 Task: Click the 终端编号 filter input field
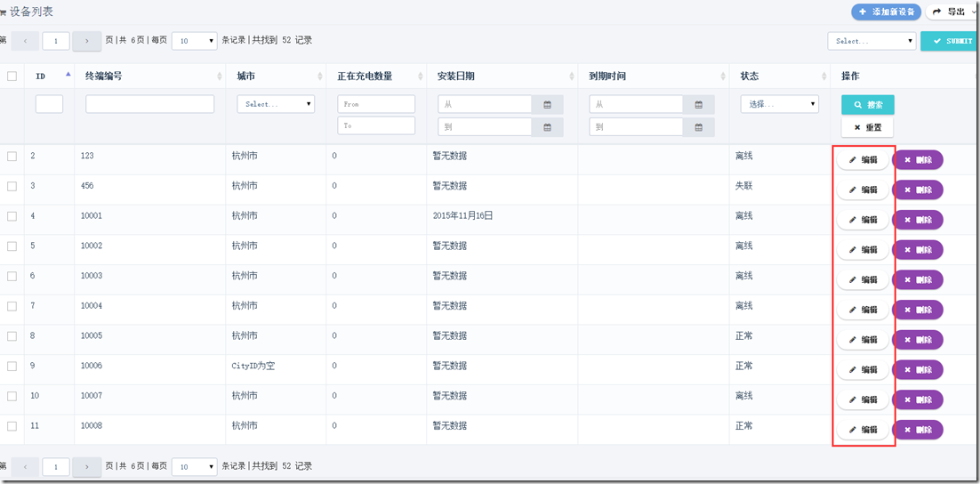point(150,104)
